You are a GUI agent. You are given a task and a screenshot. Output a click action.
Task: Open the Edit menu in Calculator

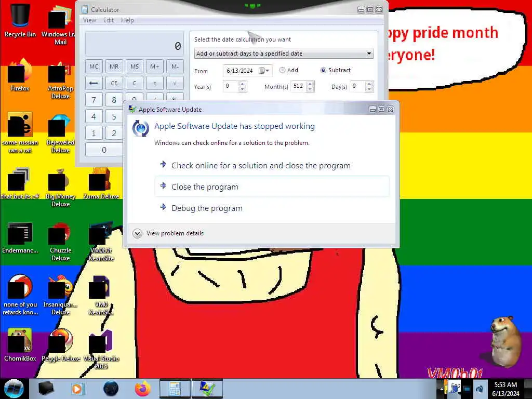click(x=109, y=20)
